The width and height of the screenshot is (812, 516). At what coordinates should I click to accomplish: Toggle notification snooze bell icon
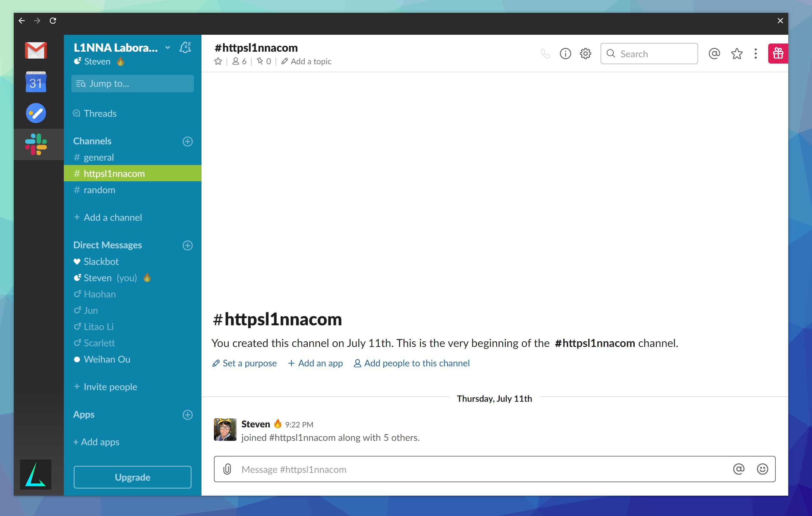pyautogui.click(x=185, y=48)
